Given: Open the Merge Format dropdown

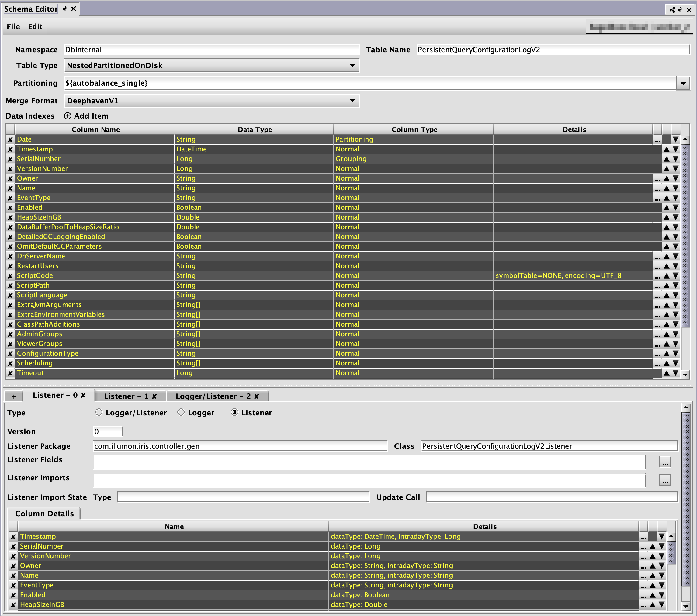Looking at the screenshot, I should point(352,101).
